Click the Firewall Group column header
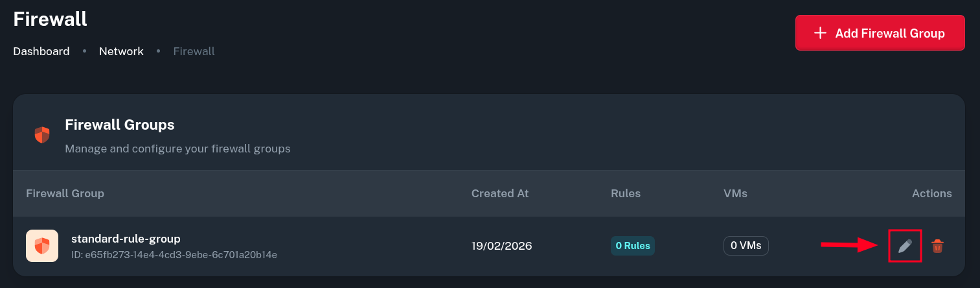Screen dimensions: 980x288 tap(65, 193)
